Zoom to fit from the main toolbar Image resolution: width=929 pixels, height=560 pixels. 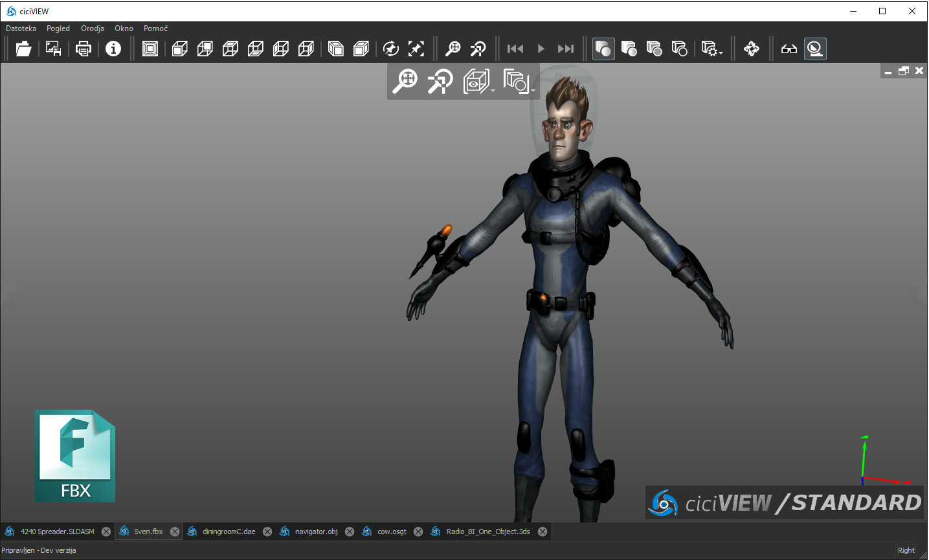[453, 49]
